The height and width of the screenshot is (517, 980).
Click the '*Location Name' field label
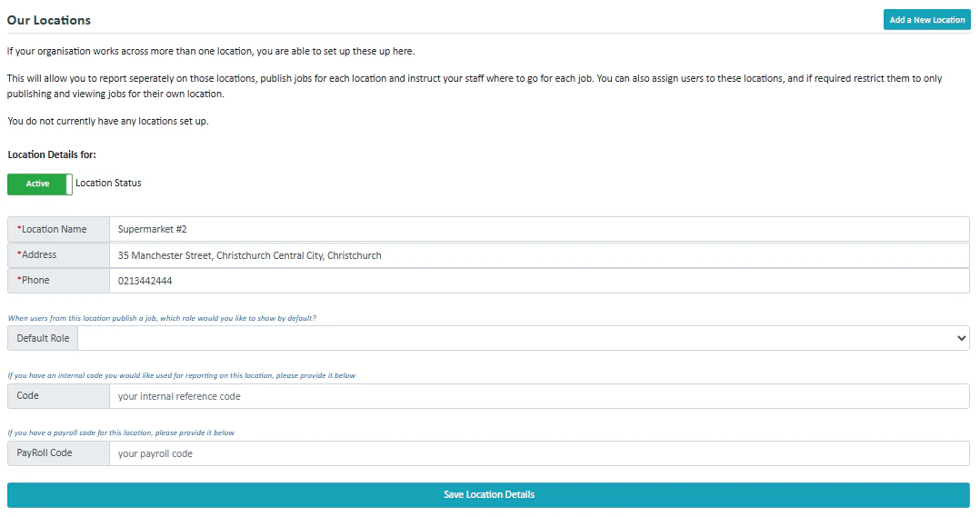(x=52, y=229)
